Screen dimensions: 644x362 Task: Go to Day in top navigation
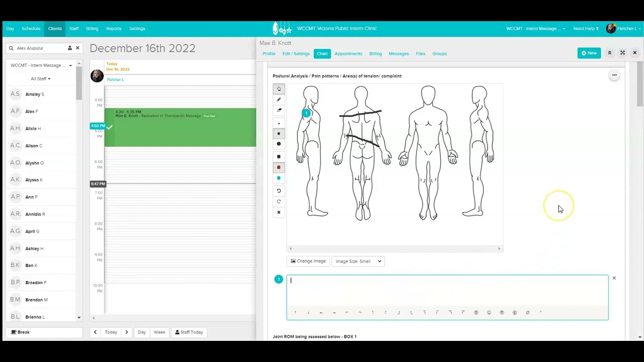(x=10, y=29)
